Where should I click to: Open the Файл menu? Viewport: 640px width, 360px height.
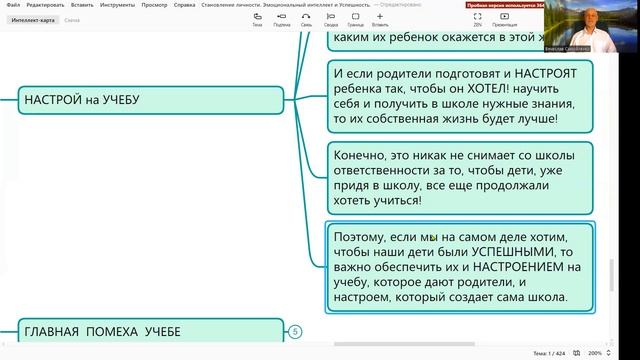(13, 5)
